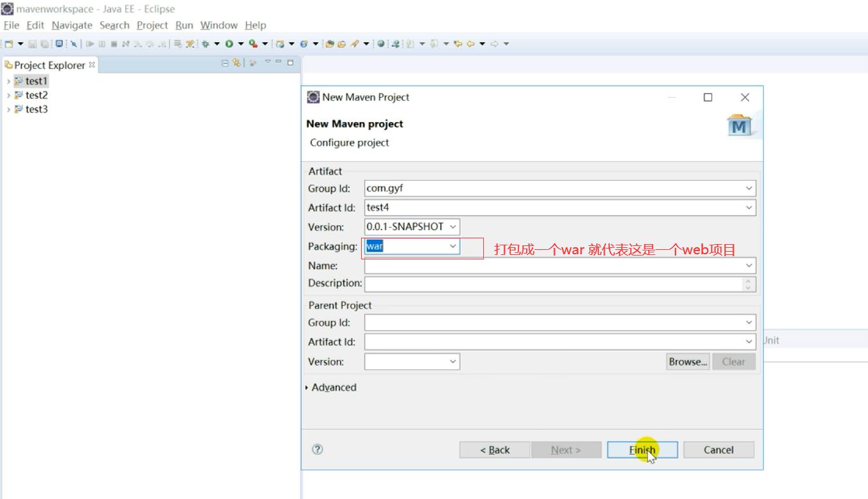Click the Open Type folder icon
This screenshot has width=868, height=499.
coord(329,44)
